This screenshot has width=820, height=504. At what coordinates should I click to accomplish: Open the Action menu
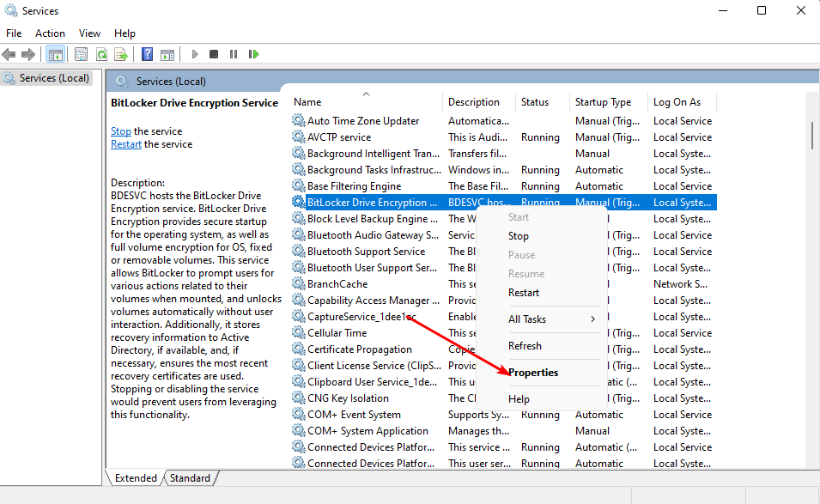pos(50,33)
